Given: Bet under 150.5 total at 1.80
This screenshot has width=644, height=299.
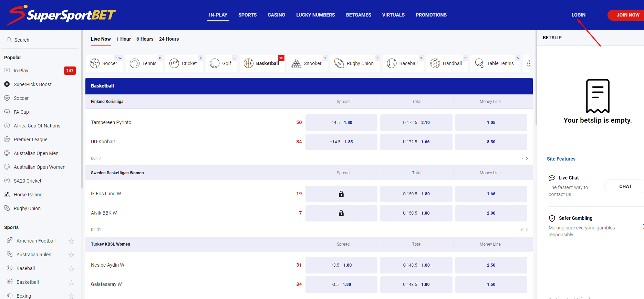Looking at the screenshot, I should click(416, 213).
